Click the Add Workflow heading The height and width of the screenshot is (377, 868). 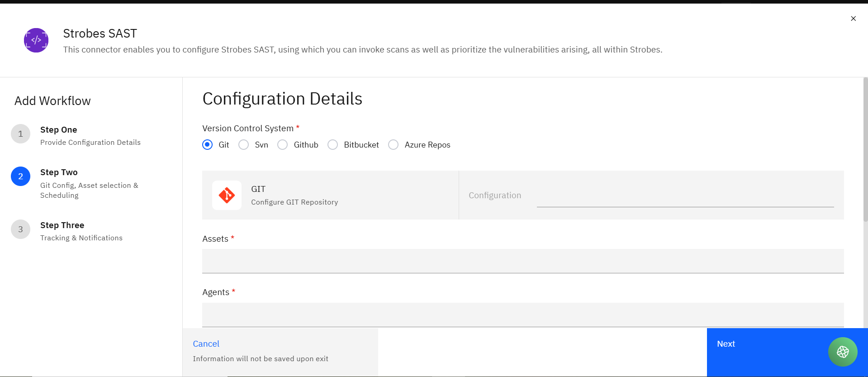[x=52, y=101]
